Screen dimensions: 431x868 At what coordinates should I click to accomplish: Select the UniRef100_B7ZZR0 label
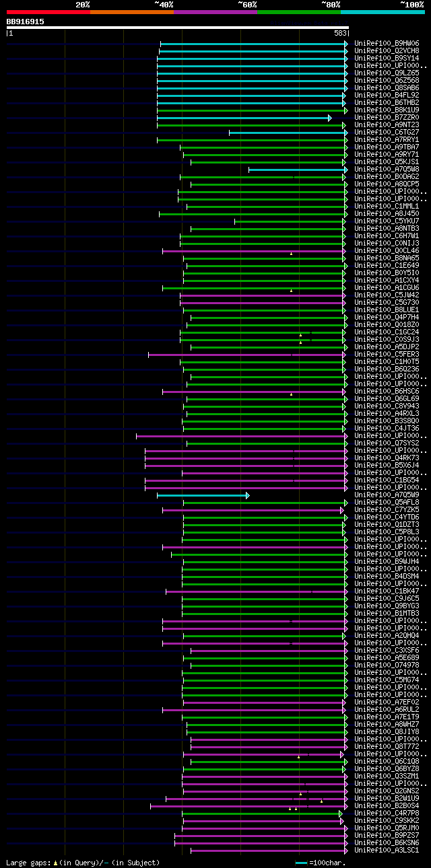click(386, 117)
